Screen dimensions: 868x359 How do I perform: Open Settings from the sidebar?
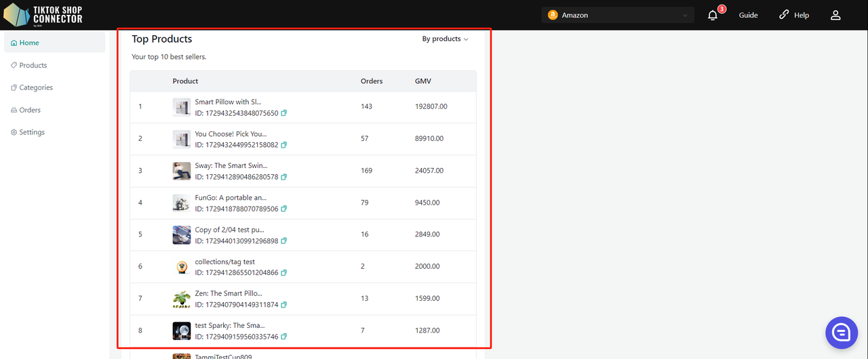click(32, 132)
